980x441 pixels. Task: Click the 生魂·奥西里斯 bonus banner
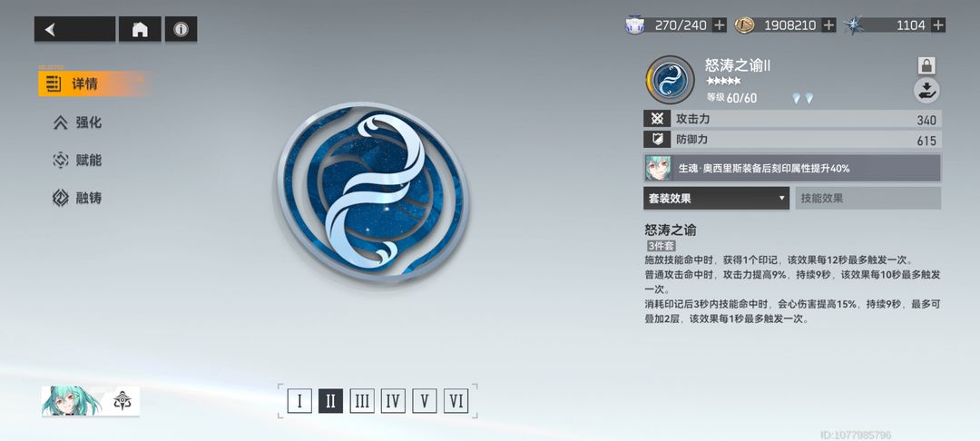pos(792,168)
